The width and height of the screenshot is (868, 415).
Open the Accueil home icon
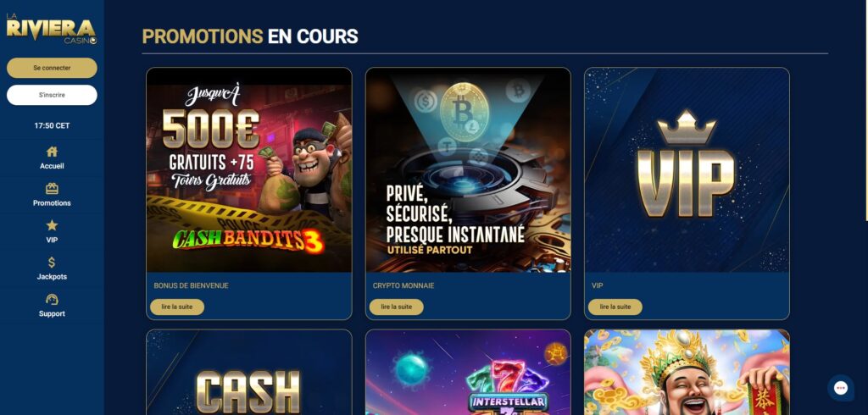pos(52,152)
